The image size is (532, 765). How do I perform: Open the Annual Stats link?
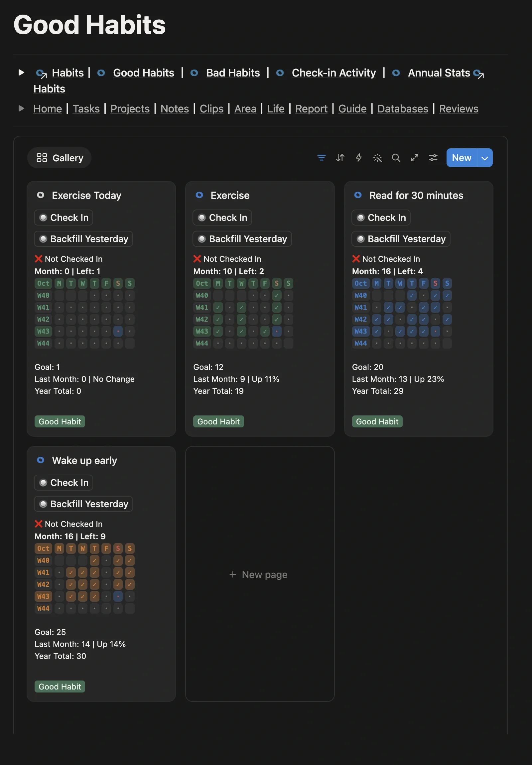coord(439,73)
